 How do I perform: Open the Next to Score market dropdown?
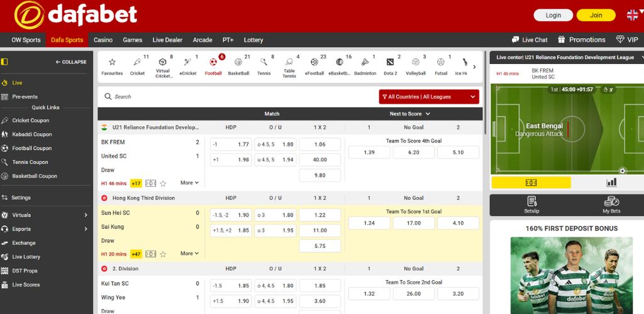[x=410, y=114]
